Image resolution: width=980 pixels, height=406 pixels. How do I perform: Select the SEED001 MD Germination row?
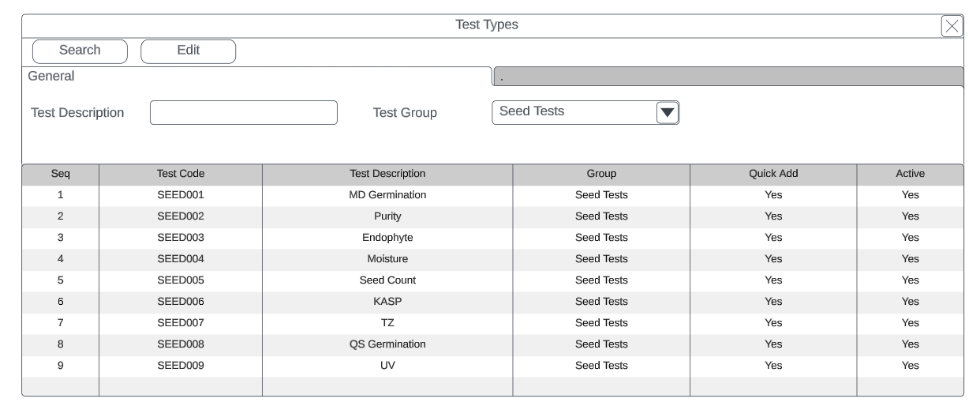click(x=387, y=195)
